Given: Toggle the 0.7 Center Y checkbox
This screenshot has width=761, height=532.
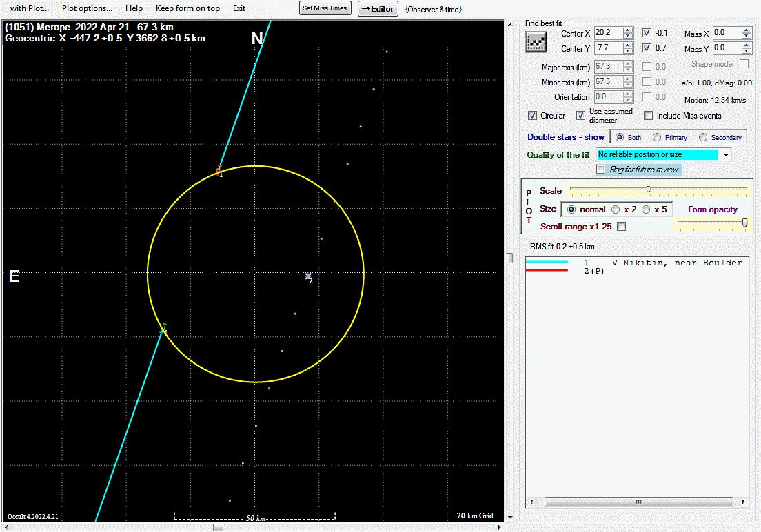Looking at the screenshot, I should click(647, 48).
